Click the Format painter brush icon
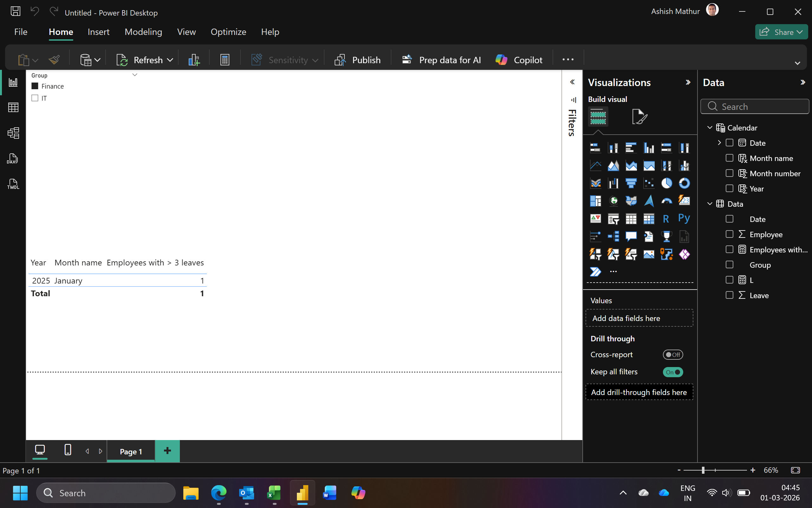Viewport: 812px width, 508px height. pos(54,60)
